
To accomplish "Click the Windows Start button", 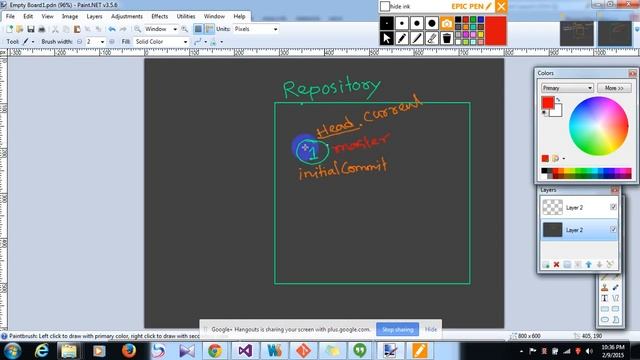I will click(12, 351).
